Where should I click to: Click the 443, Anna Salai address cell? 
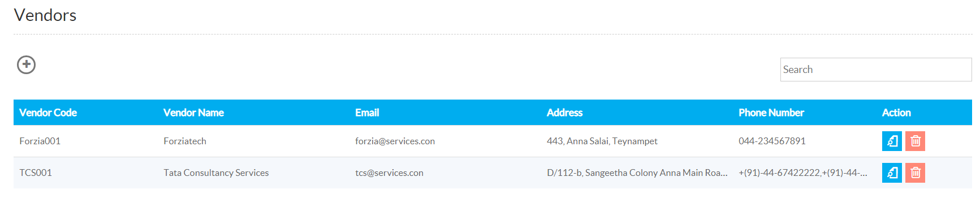[602, 141]
